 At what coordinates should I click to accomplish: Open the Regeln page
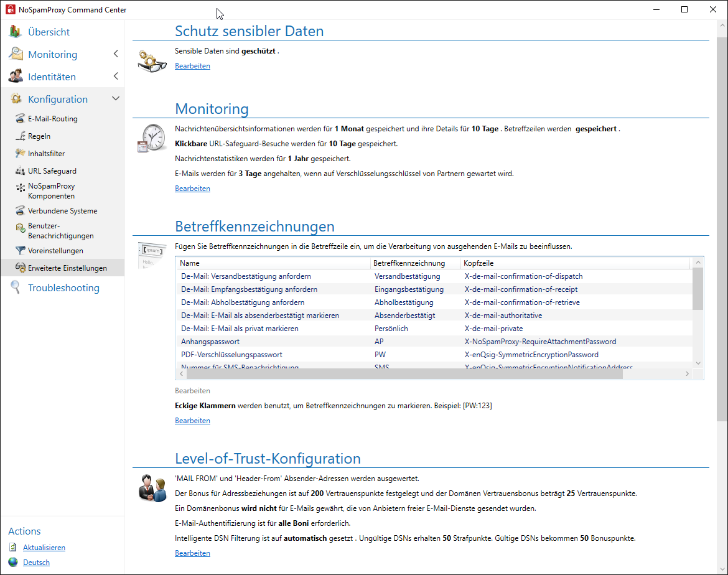pyautogui.click(x=39, y=136)
